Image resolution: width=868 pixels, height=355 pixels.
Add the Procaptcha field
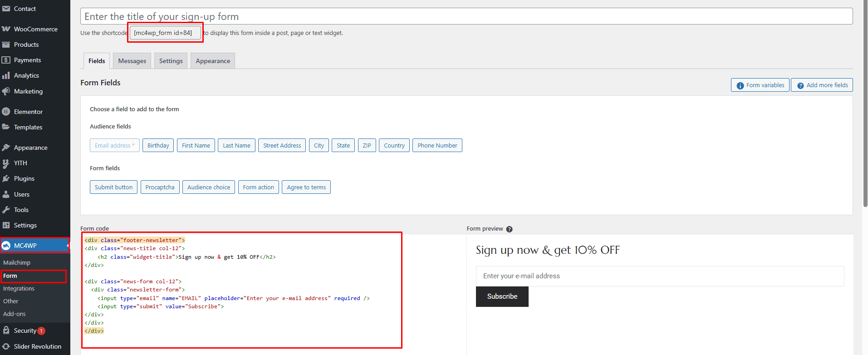pos(160,187)
